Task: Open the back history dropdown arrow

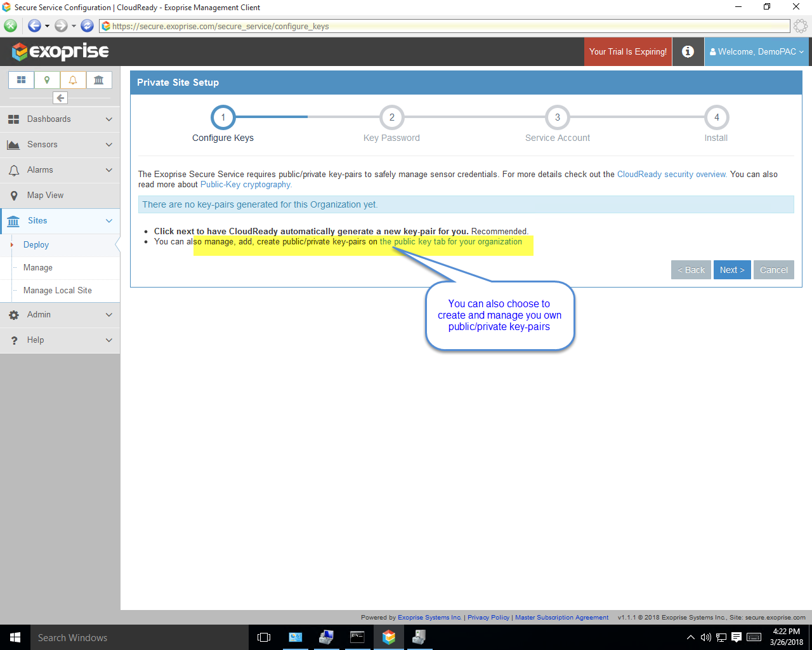Action: (x=47, y=26)
